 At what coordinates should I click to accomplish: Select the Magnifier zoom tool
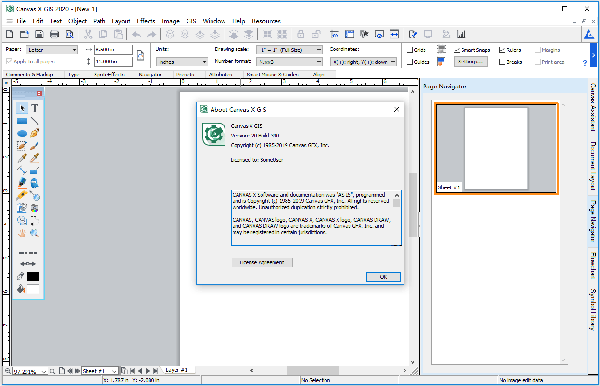click(x=34, y=233)
